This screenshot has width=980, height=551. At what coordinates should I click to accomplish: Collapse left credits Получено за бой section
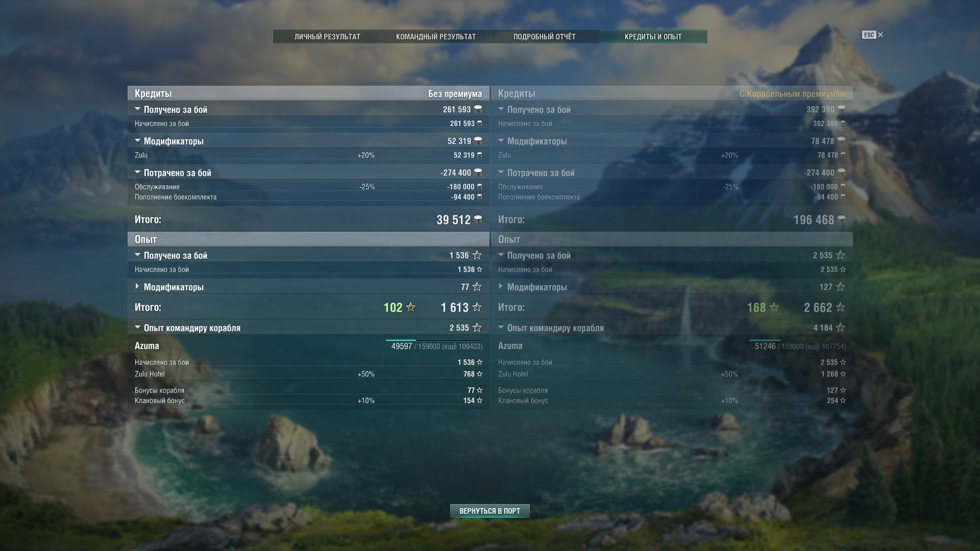137,109
